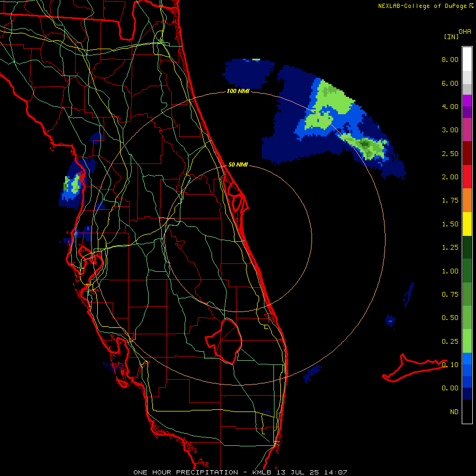This screenshot has height=476, width=476.
Task: Click the 6.00 legend value
Action: (x=450, y=83)
